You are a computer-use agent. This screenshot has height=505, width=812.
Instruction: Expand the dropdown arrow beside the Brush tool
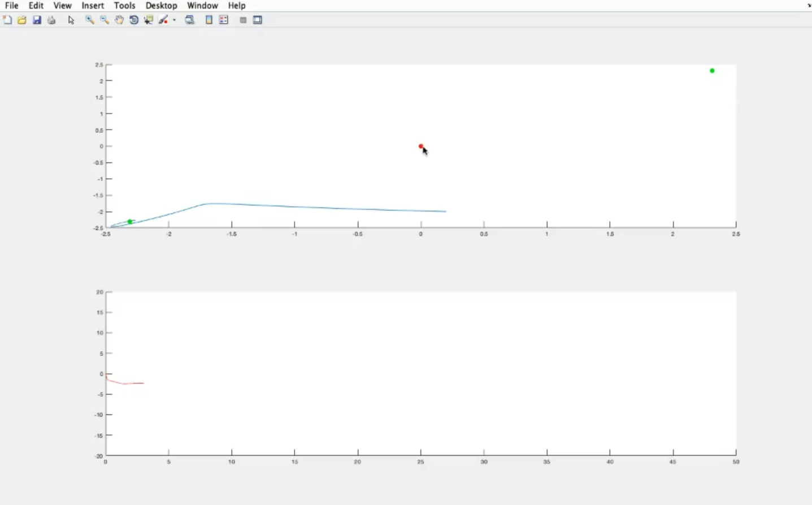click(174, 20)
